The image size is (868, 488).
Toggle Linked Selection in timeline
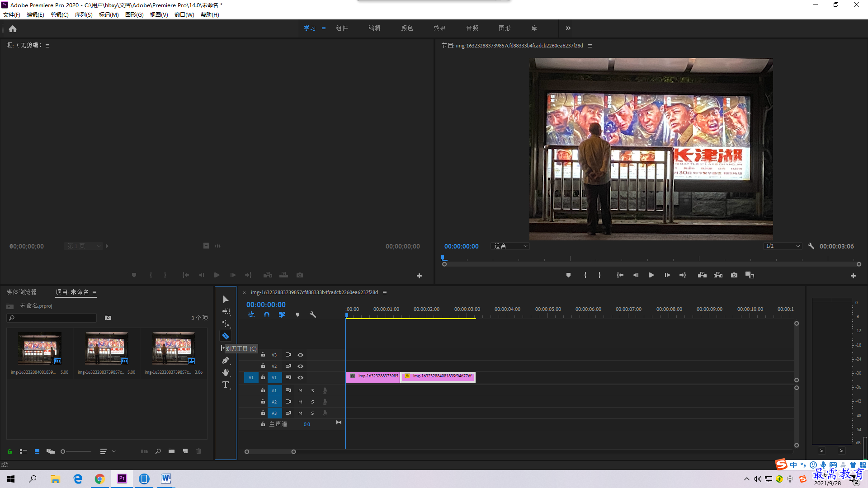[282, 314]
